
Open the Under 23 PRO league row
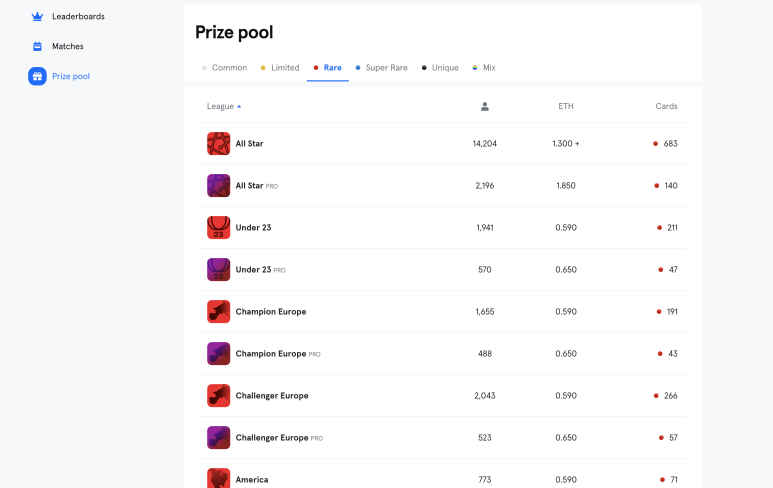[x=442, y=270]
